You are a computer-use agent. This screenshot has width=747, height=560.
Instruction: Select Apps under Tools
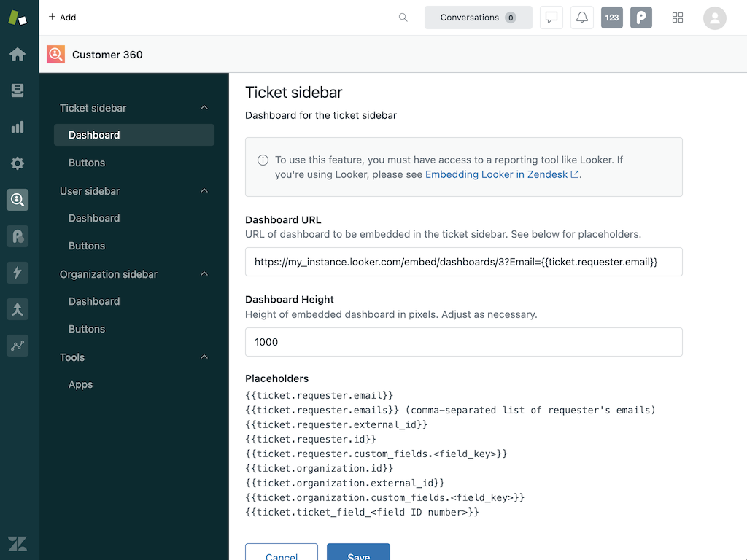[80, 384]
